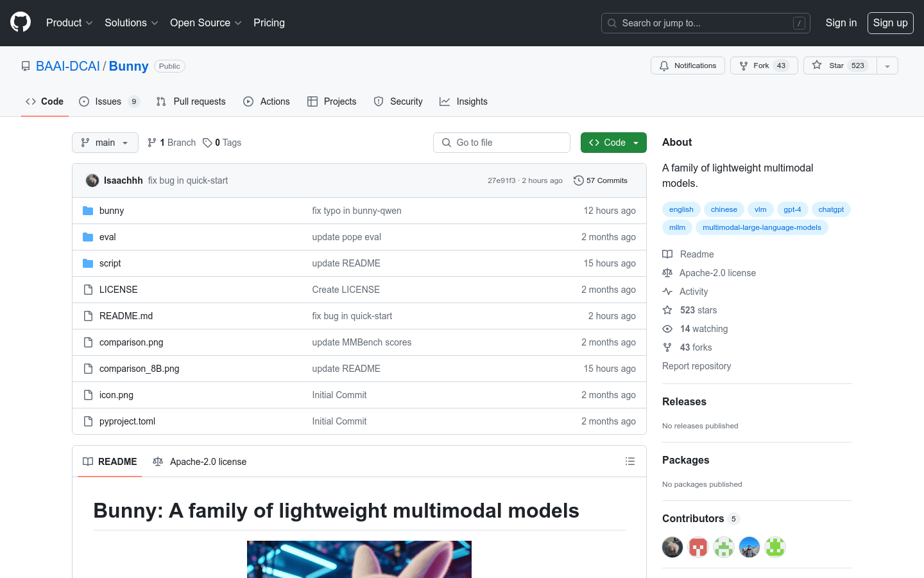The height and width of the screenshot is (578, 924).
Task: Open the Activity link
Action: pyautogui.click(x=685, y=292)
